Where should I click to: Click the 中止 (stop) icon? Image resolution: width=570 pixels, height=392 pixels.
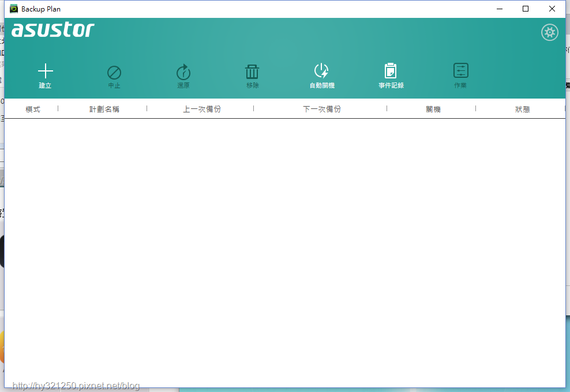tap(114, 73)
